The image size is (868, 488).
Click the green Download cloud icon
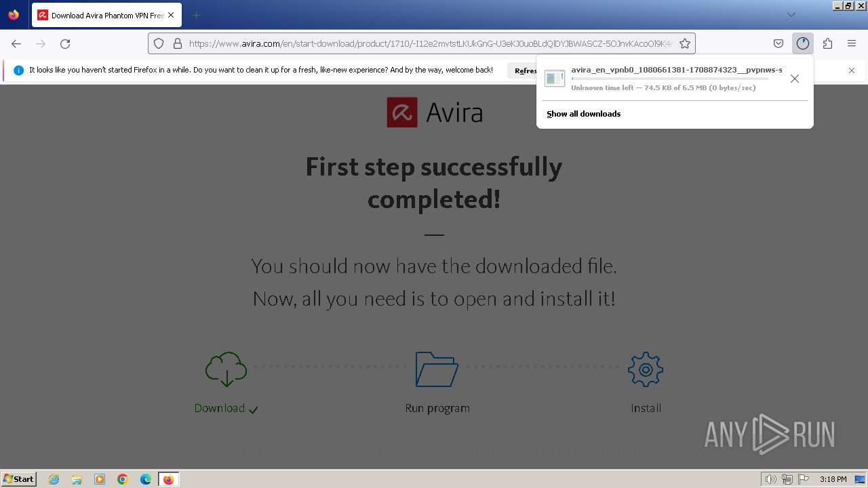226,369
